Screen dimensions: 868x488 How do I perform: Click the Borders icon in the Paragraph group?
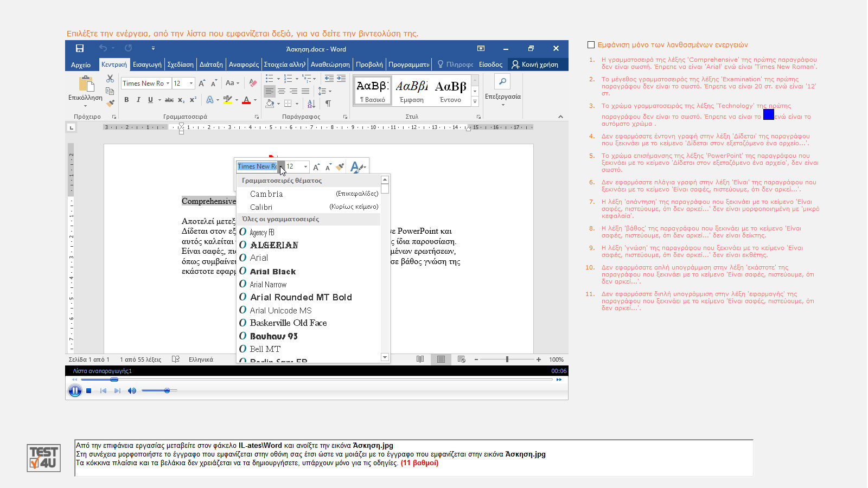coord(288,103)
